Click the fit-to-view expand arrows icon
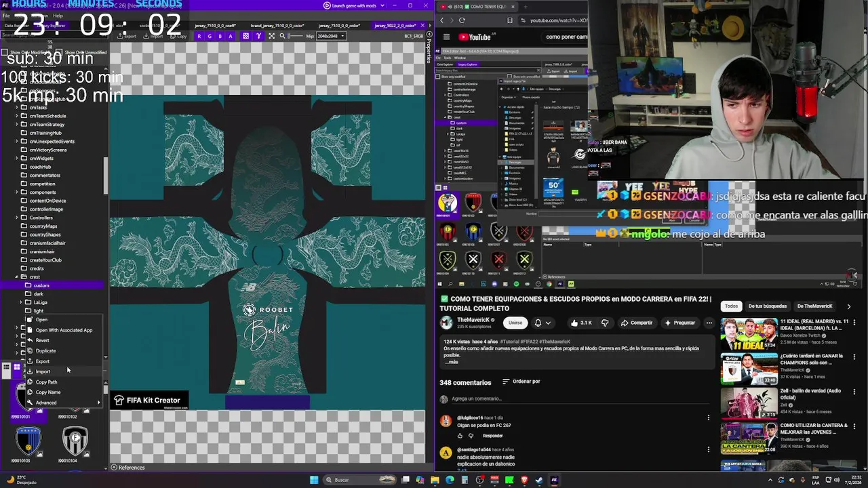 [x=271, y=36]
